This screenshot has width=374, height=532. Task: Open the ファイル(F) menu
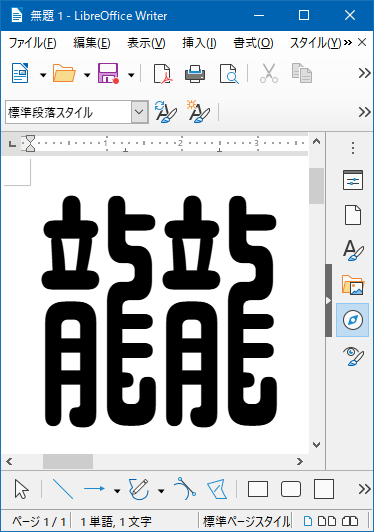pos(33,43)
